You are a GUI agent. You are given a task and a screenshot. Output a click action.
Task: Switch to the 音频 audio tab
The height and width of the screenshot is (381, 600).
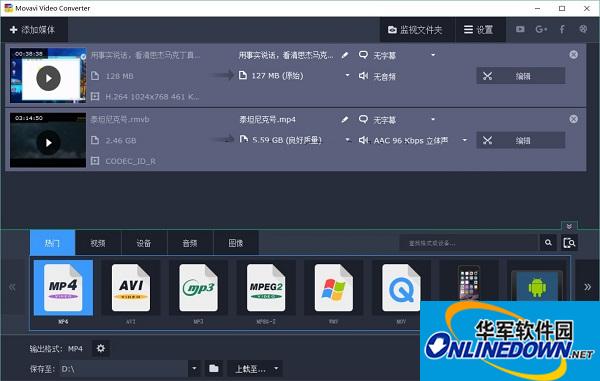[x=190, y=243]
